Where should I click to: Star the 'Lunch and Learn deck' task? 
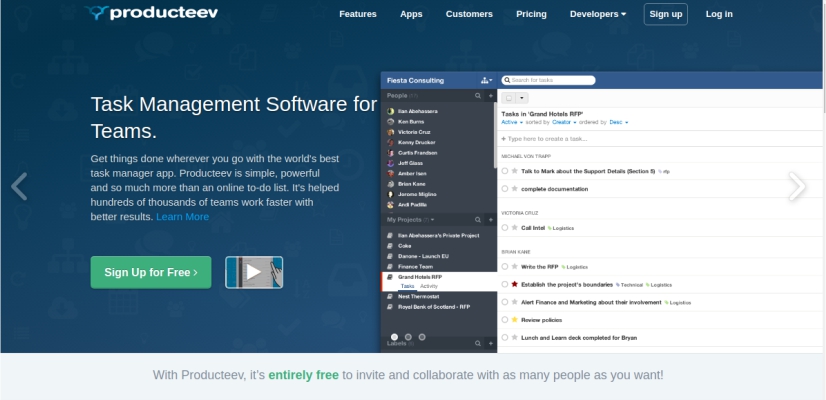[515, 337]
